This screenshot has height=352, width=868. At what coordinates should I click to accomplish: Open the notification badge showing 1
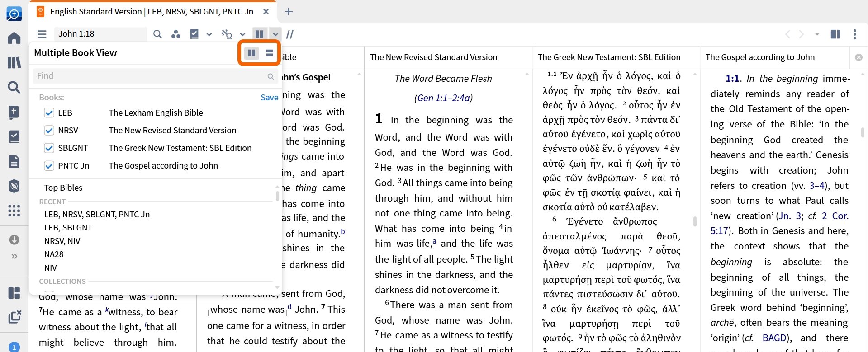pos(14,347)
